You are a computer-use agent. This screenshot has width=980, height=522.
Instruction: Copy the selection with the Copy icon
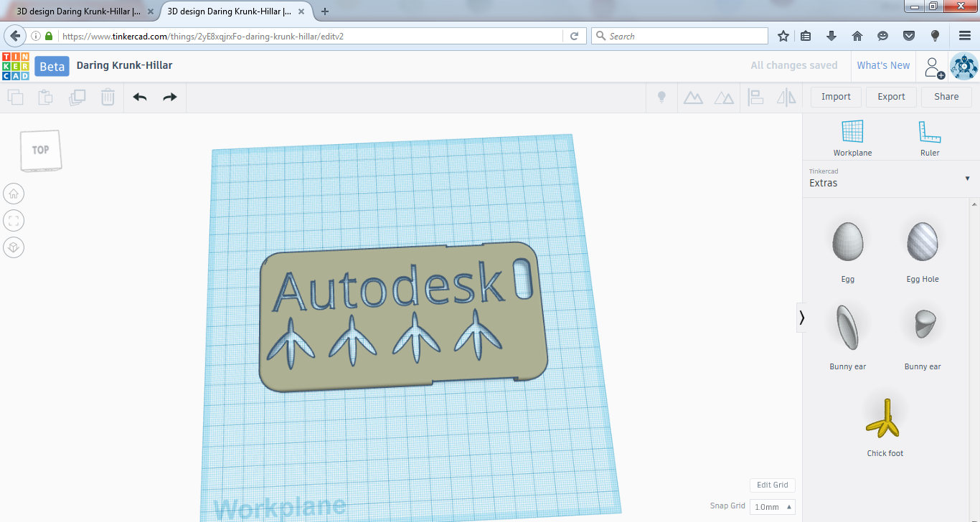(15, 98)
